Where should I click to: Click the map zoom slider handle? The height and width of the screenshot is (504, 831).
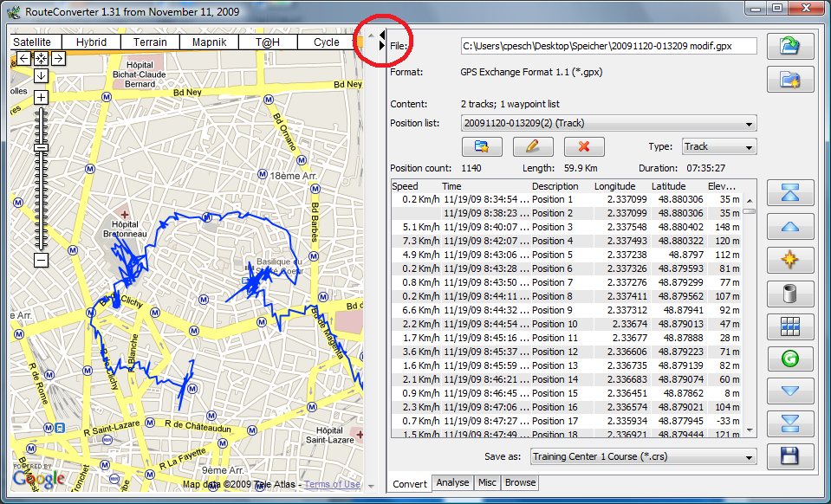click(41, 148)
